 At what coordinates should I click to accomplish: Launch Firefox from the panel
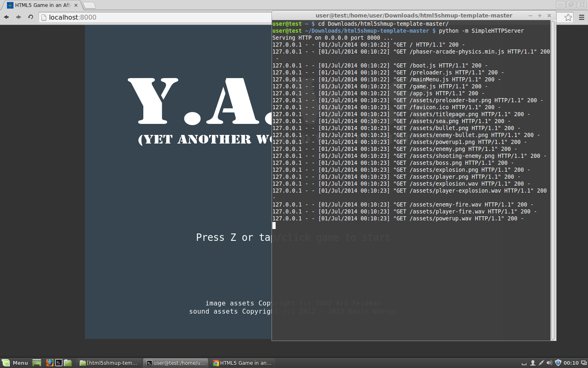(x=49, y=363)
